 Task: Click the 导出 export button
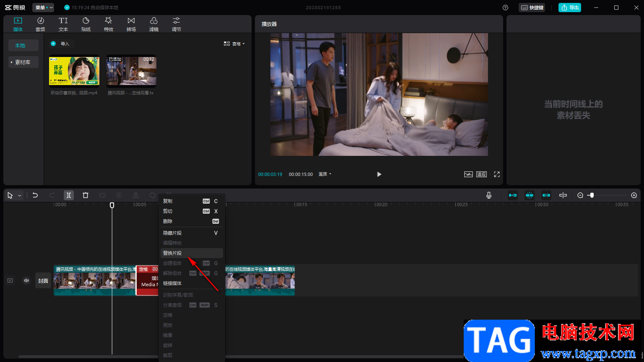[570, 8]
